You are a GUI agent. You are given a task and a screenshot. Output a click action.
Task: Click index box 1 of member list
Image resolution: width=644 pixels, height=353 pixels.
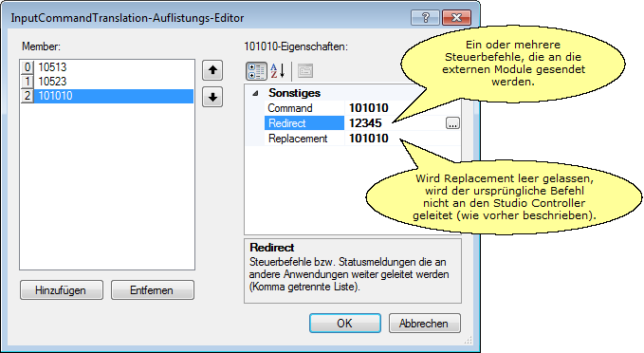point(28,82)
